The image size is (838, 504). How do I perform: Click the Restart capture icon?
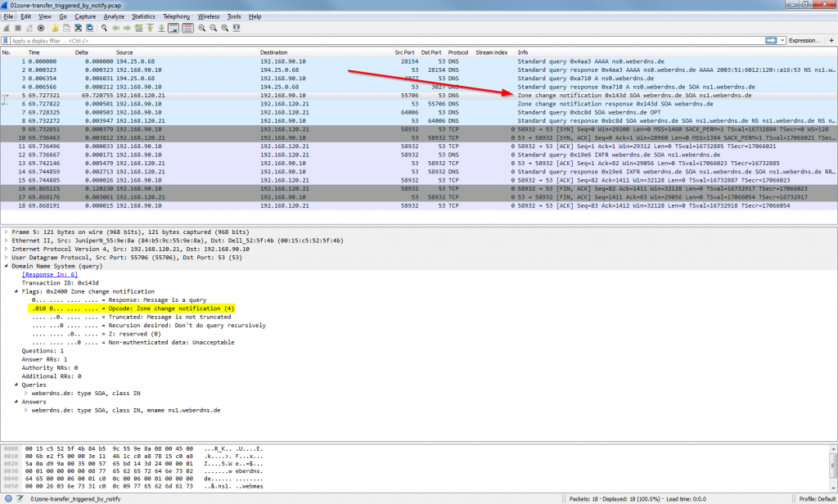tap(29, 28)
